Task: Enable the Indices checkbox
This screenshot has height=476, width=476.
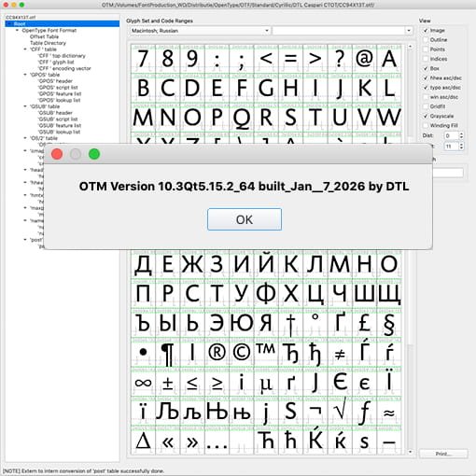Action: [426, 59]
